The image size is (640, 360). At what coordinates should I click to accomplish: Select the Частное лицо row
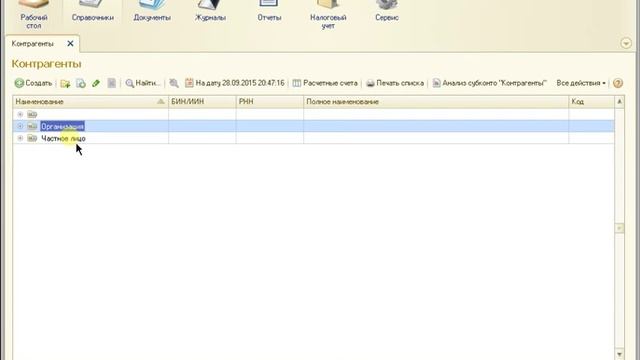(313, 139)
